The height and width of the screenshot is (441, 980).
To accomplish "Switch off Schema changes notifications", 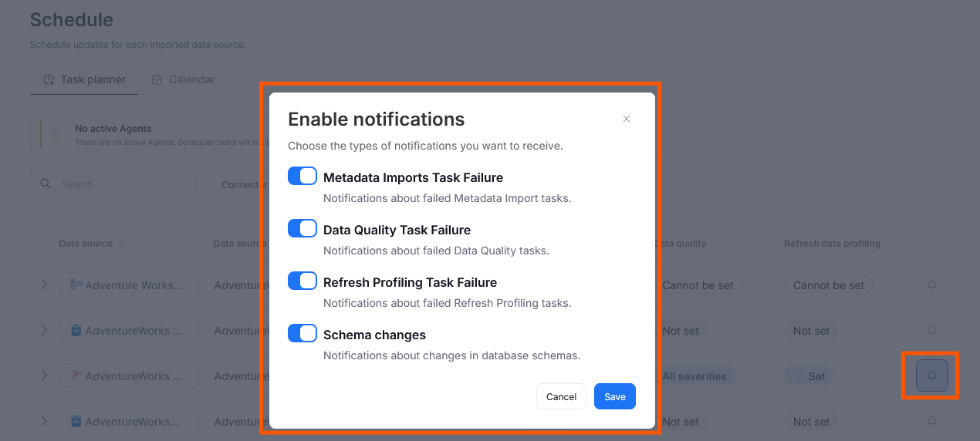I will tap(302, 334).
